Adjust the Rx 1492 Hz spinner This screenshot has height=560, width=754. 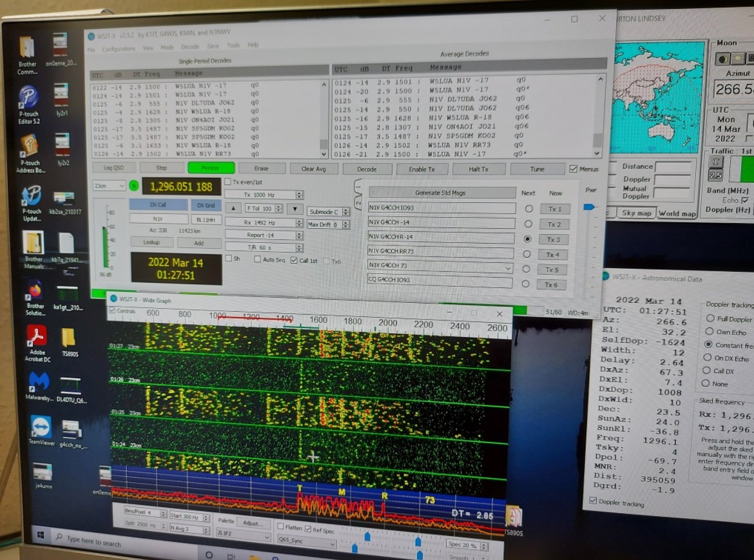[x=300, y=223]
